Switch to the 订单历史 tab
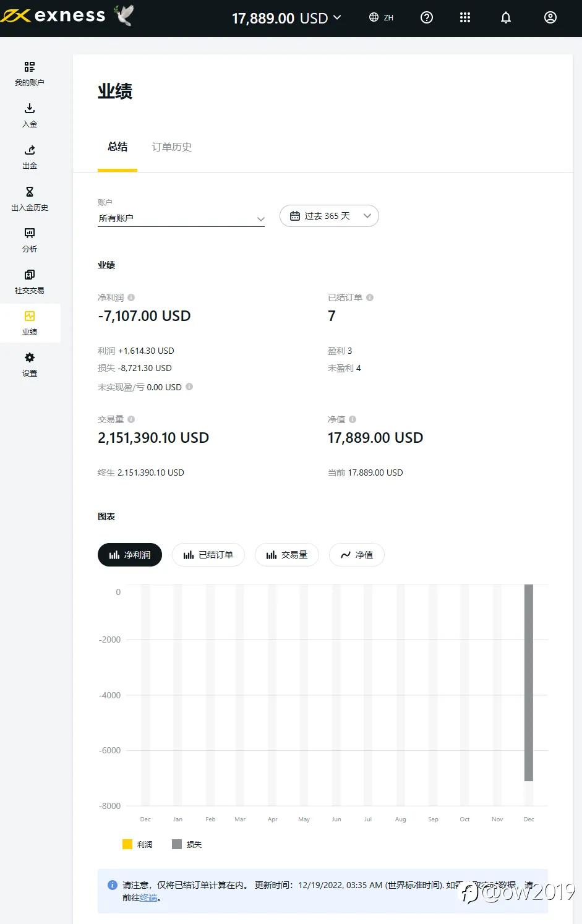This screenshot has width=582, height=924. pos(172,147)
